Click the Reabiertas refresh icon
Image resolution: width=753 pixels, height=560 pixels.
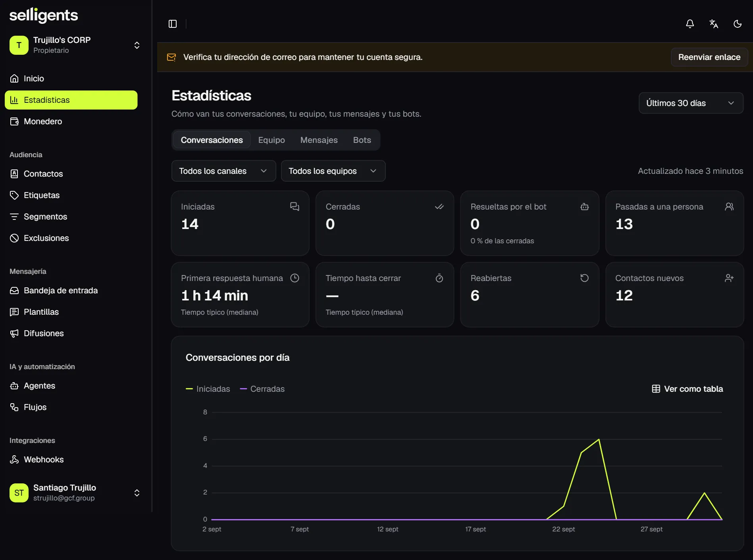(x=584, y=278)
